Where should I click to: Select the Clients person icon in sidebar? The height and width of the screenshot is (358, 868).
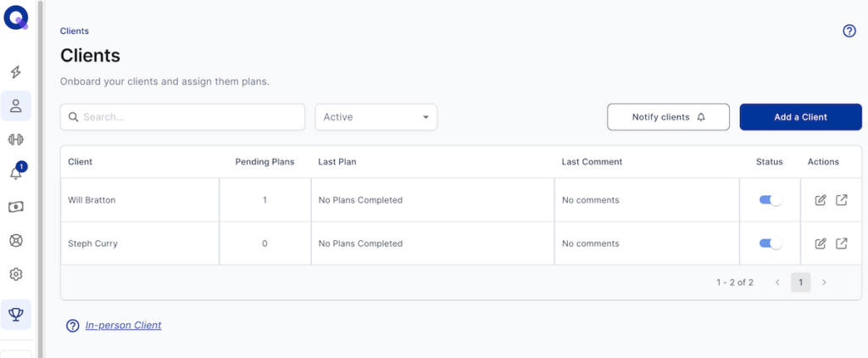15,106
